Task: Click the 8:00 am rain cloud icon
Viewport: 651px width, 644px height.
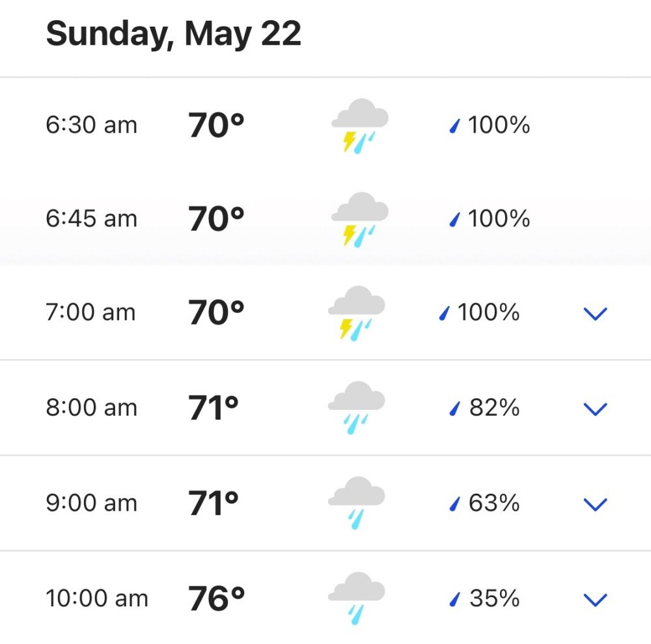Action: (356, 408)
